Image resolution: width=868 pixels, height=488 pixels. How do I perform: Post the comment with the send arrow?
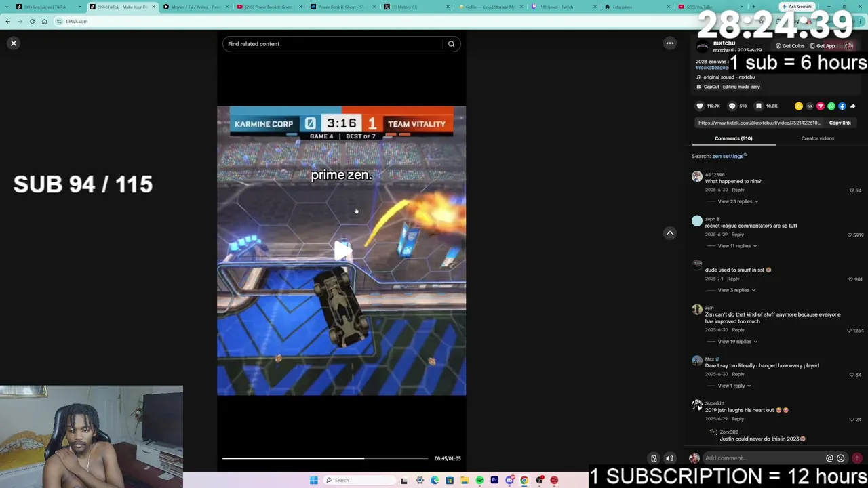click(857, 458)
